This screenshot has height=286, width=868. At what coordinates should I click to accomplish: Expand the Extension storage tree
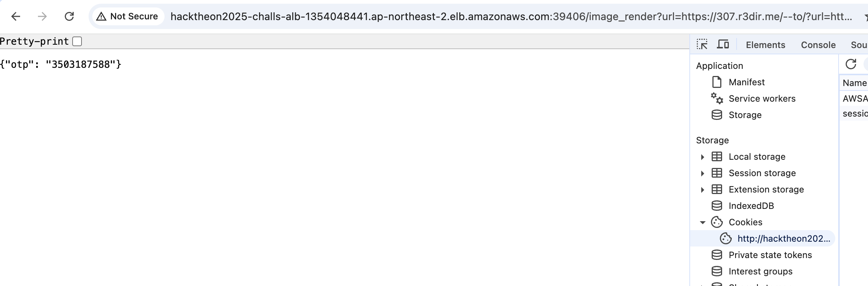click(x=702, y=190)
